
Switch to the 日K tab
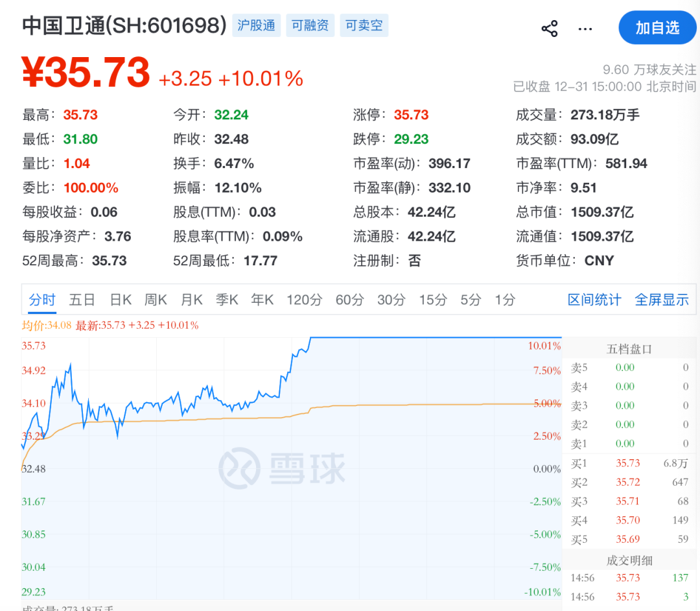(121, 300)
